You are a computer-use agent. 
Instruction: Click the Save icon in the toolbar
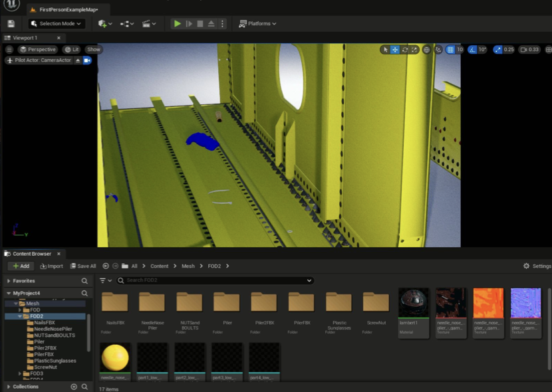(x=11, y=24)
